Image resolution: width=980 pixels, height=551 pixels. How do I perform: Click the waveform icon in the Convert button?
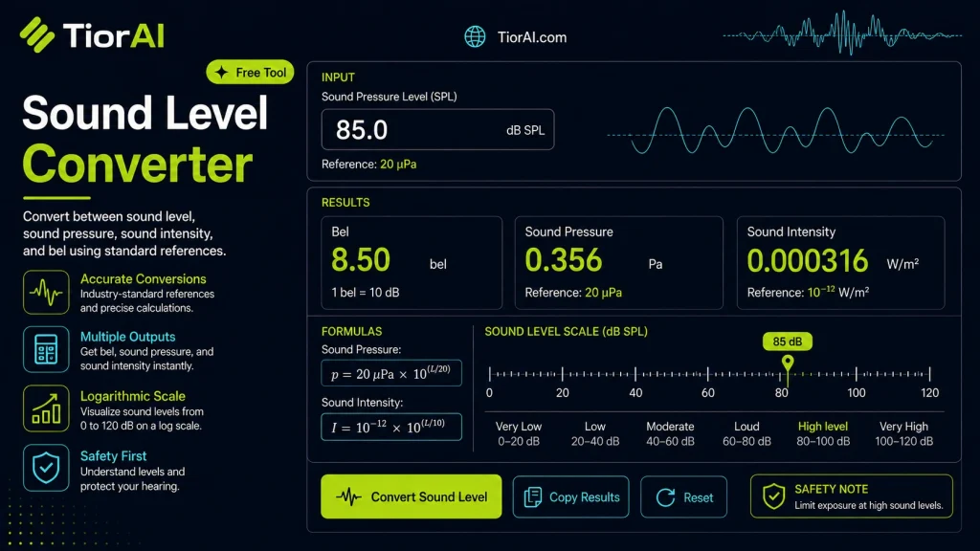click(348, 497)
